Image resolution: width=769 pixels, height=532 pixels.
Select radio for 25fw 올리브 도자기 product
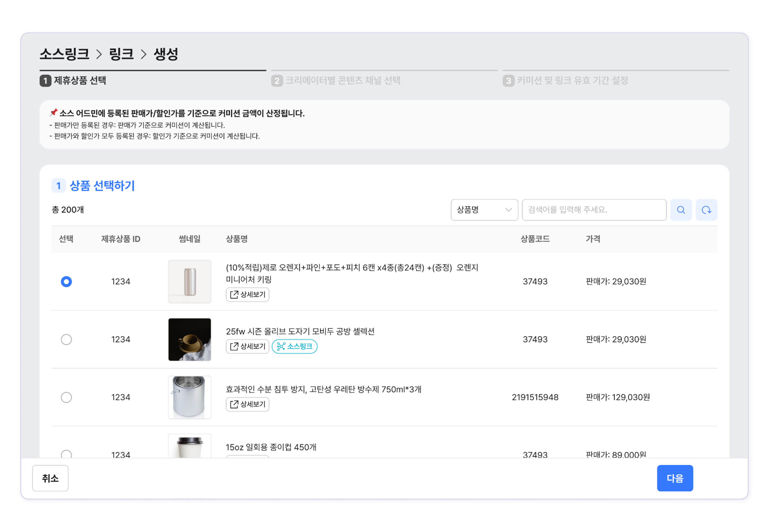pyautogui.click(x=66, y=339)
